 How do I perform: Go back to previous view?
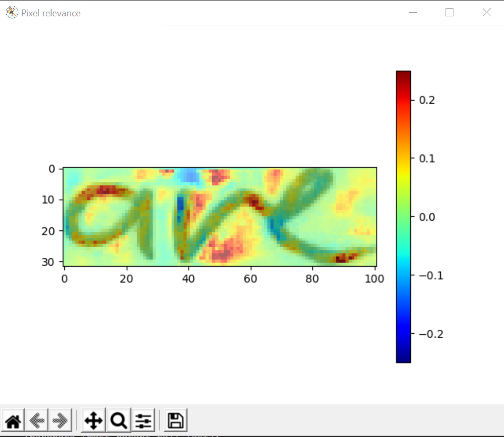37,420
